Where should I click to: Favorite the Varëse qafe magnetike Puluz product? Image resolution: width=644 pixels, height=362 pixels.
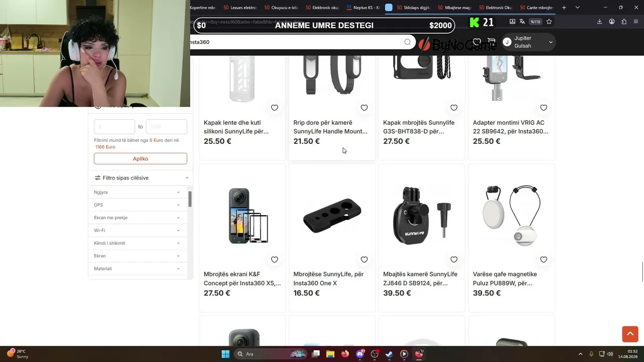pyautogui.click(x=543, y=259)
